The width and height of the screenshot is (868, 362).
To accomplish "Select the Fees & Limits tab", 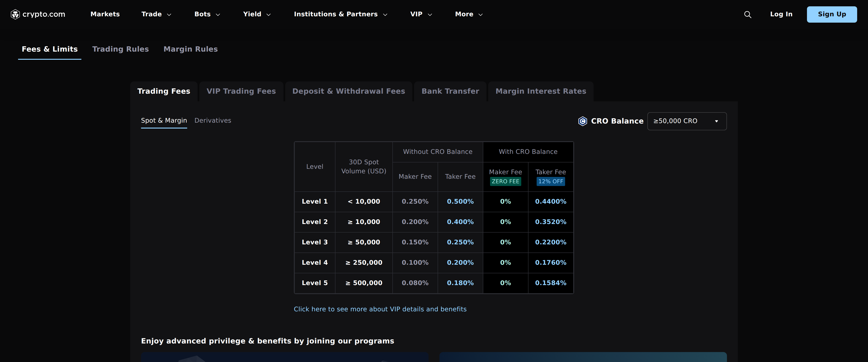I will click(x=50, y=49).
